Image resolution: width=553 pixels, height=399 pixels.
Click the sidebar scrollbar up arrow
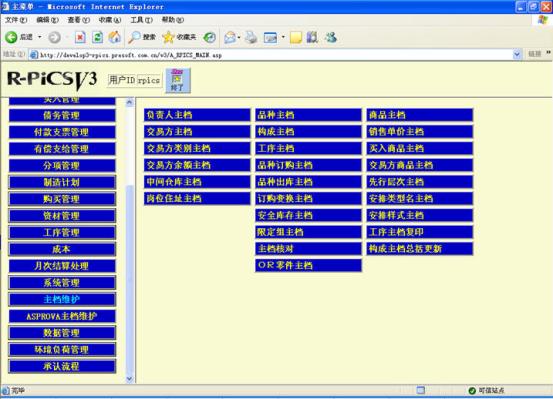point(129,103)
